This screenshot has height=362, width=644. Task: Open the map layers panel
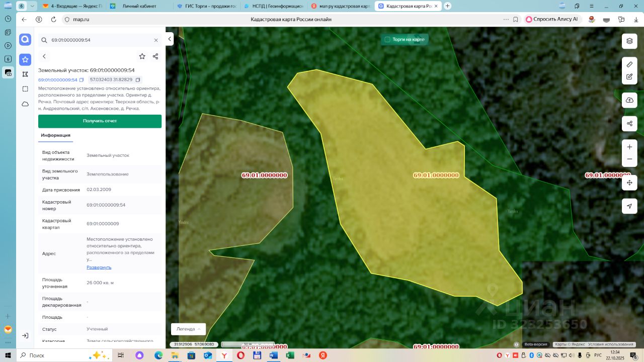pos(629,41)
